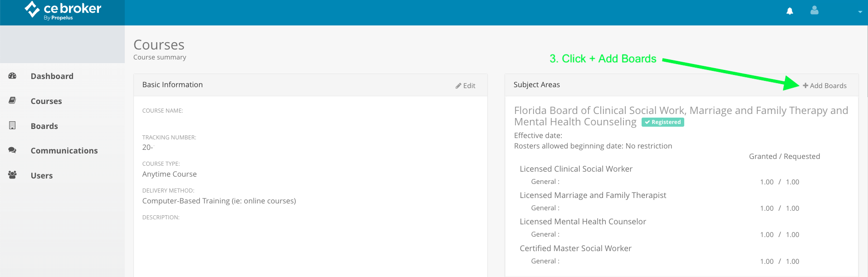Click the Registered status badge
Image resolution: width=868 pixels, height=277 pixels.
(x=662, y=122)
